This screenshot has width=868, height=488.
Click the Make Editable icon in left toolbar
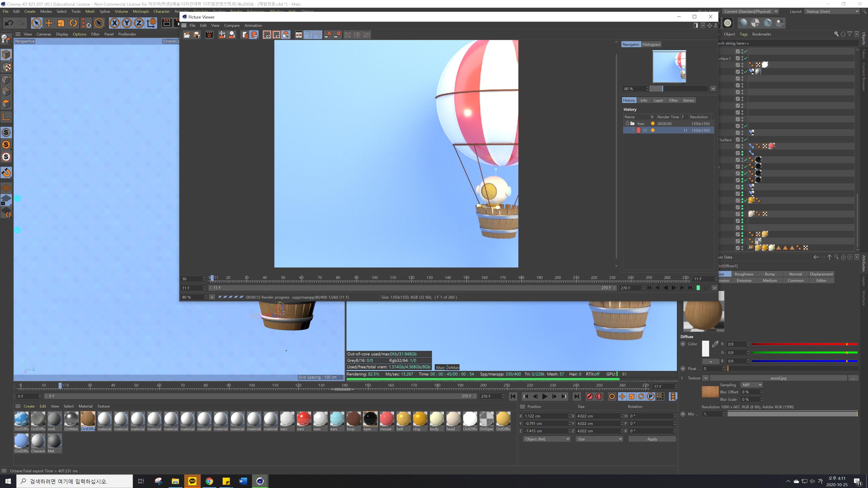click(6, 39)
